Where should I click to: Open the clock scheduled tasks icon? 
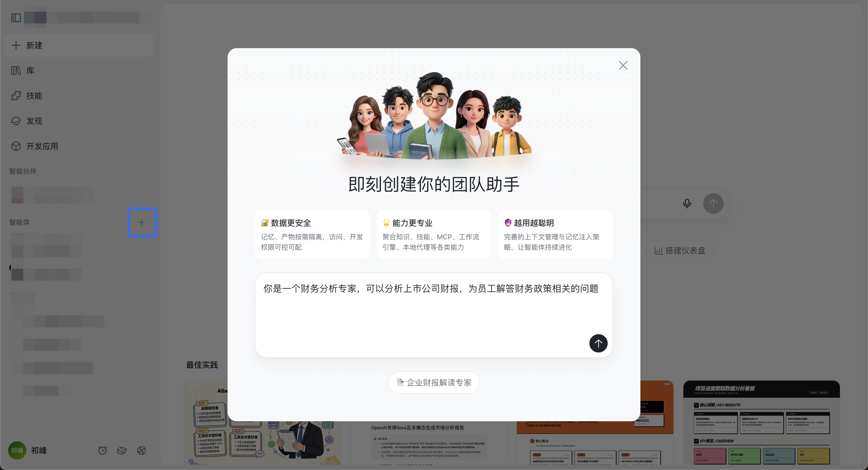pyautogui.click(x=102, y=451)
